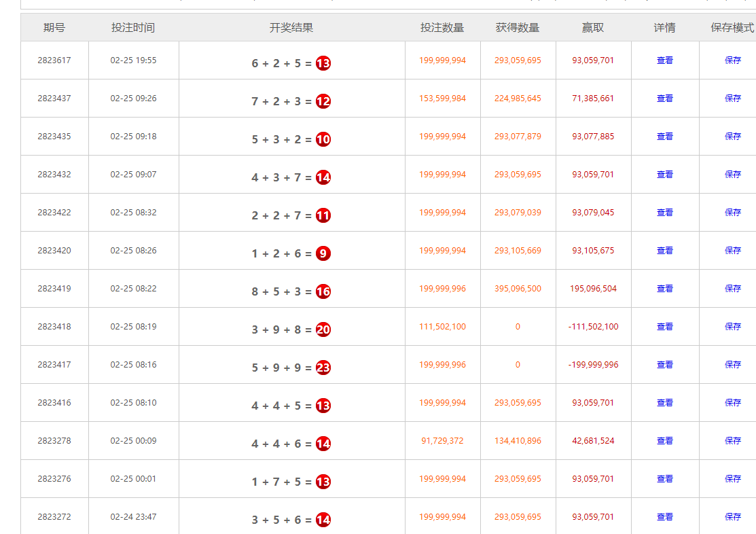This screenshot has width=756, height=534.
Task: Click 保存 for issue 2823437
Action: (732, 99)
